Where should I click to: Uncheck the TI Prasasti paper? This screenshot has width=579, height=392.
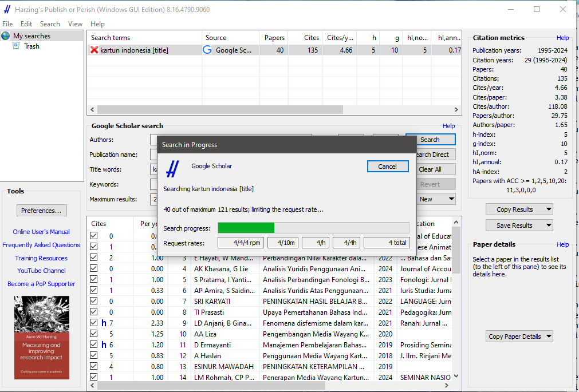tap(94, 312)
